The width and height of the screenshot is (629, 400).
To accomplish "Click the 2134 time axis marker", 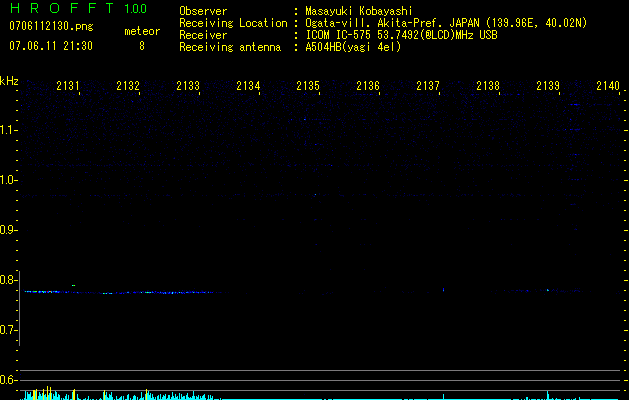I will [x=248, y=86].
